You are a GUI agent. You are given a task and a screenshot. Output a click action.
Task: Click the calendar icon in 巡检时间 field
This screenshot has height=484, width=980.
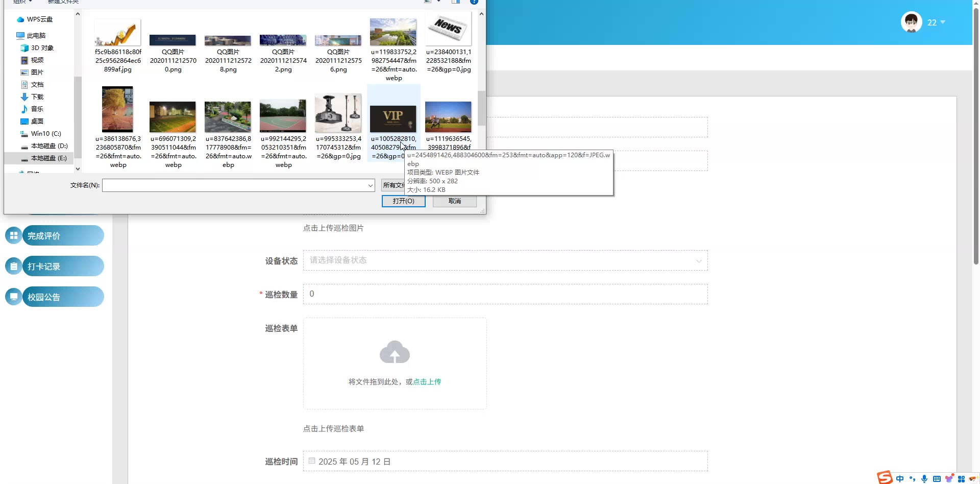312,461
